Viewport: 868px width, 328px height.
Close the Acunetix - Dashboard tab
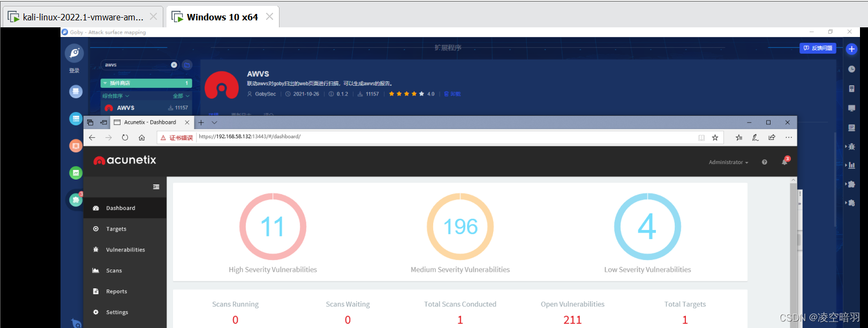pyautogui.click(x=187, y=123)
